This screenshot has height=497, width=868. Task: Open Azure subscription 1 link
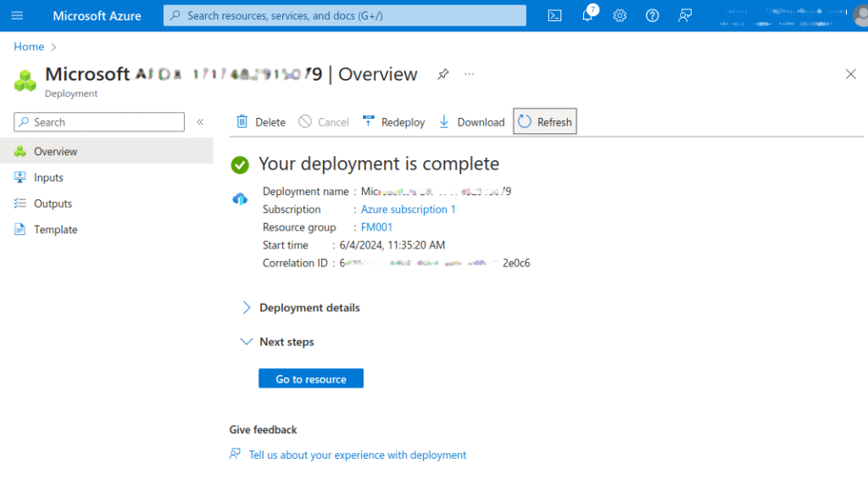tap(408, 209)
